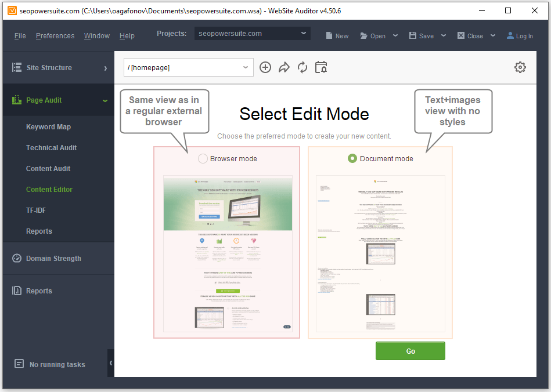
Task: Click the Site Structure icon
Action: pos(16,67)
